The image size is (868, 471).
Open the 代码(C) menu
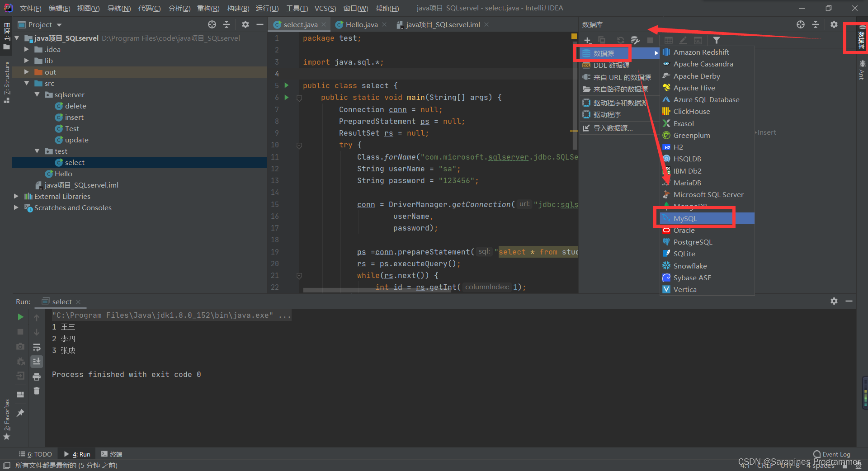click(149, 8)
